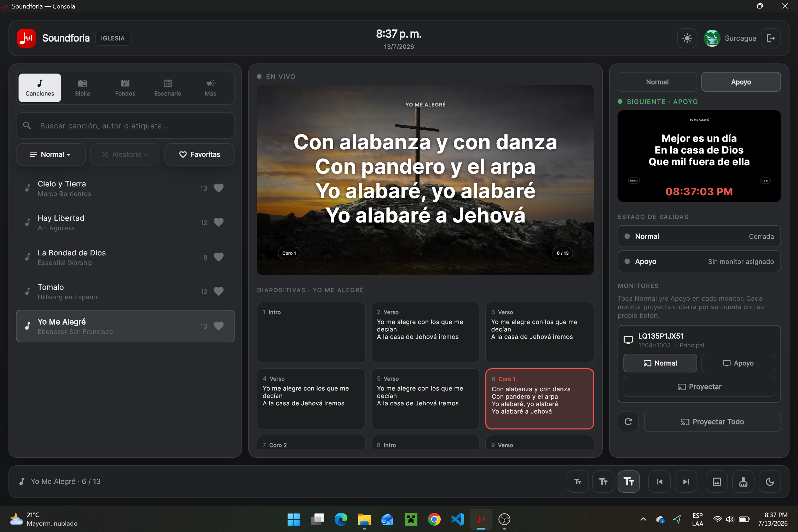Screen dimensions: 798x532
Task: Select the song Hay Libertad
Action: tap(125, 222)
